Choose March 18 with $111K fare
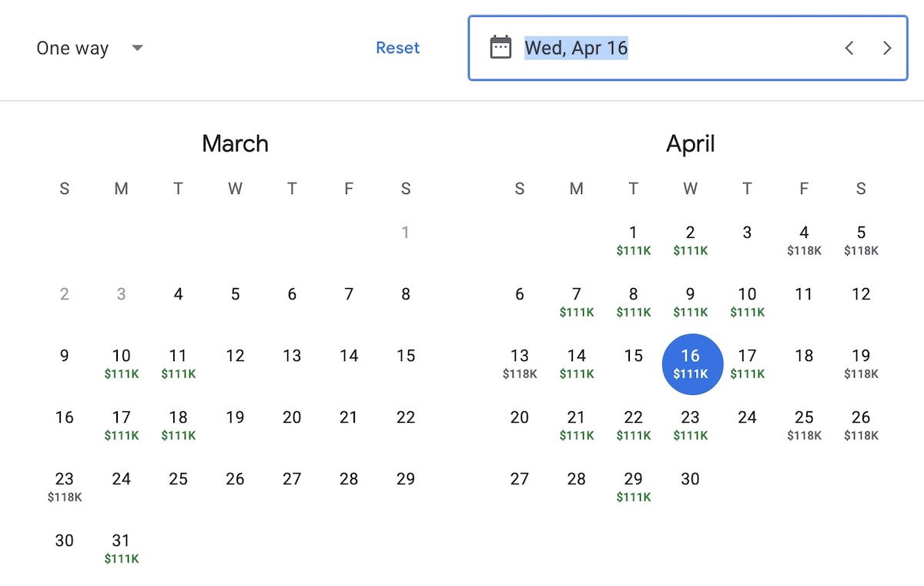This screenshot has height=586, width=924. pos(178,425)
